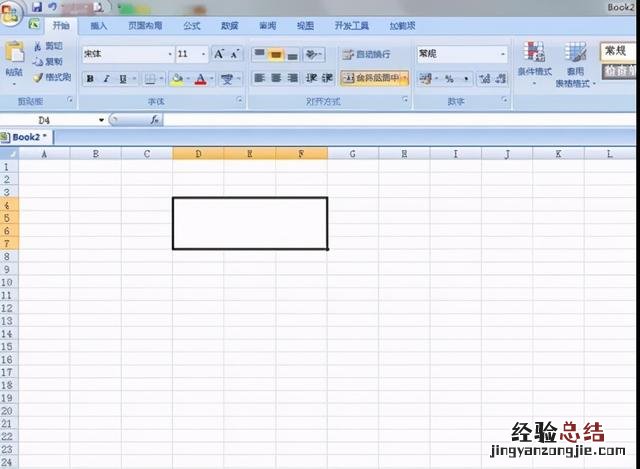Switch to the Data tab

coord(229,26)
